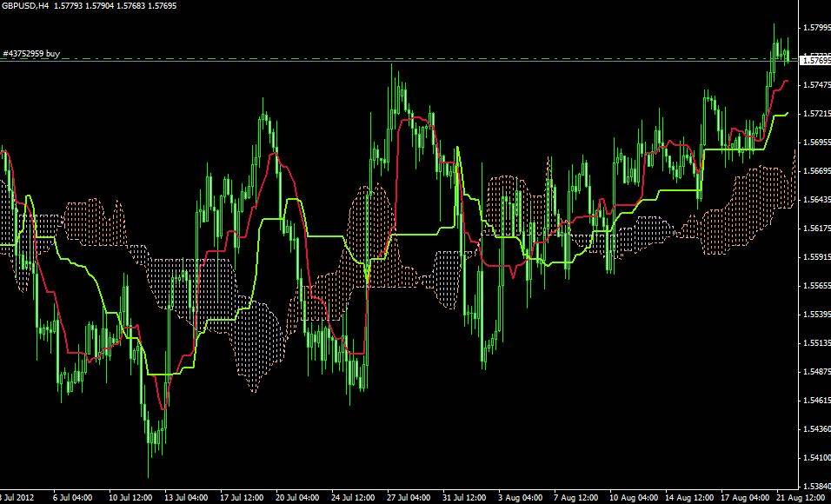Click the 24 Jul 12:00 time label
831x504 pixels.
353,498
